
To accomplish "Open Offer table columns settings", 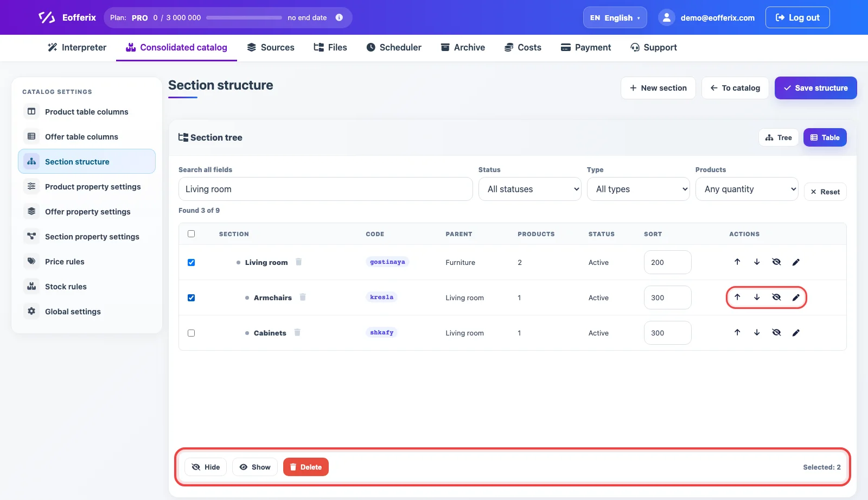I will point(87,136).
